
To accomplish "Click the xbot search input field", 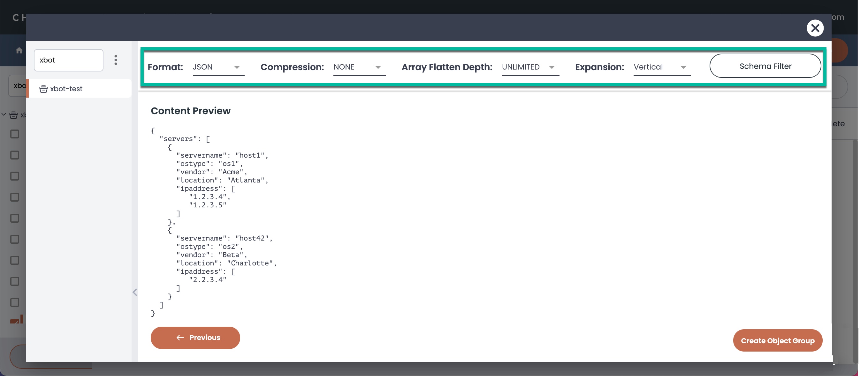I will pyautogui.click(x=68, y=60).
